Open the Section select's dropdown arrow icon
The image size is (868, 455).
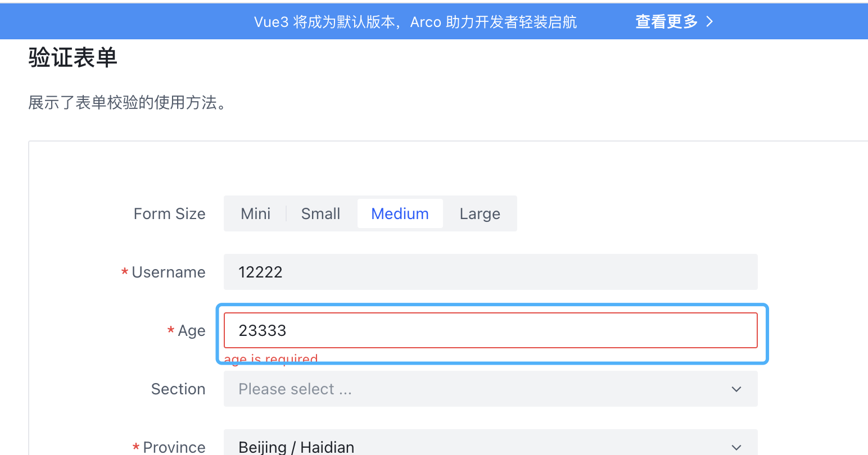point(736,389)
